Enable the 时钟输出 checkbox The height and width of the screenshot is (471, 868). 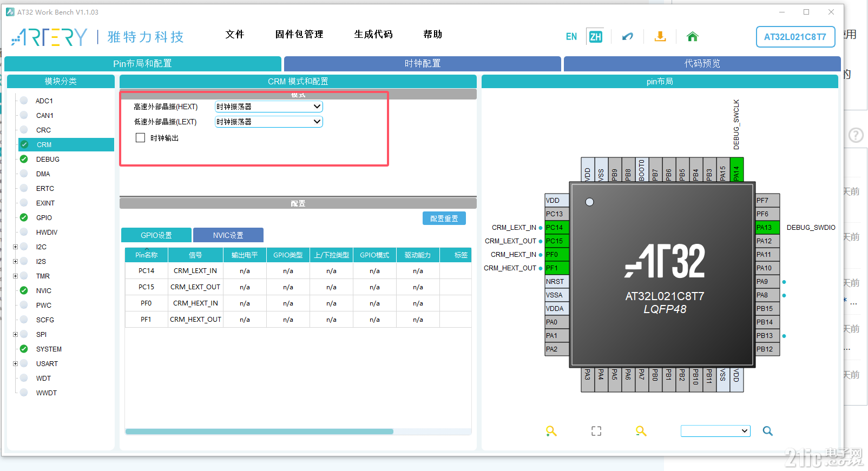[140, 138]
